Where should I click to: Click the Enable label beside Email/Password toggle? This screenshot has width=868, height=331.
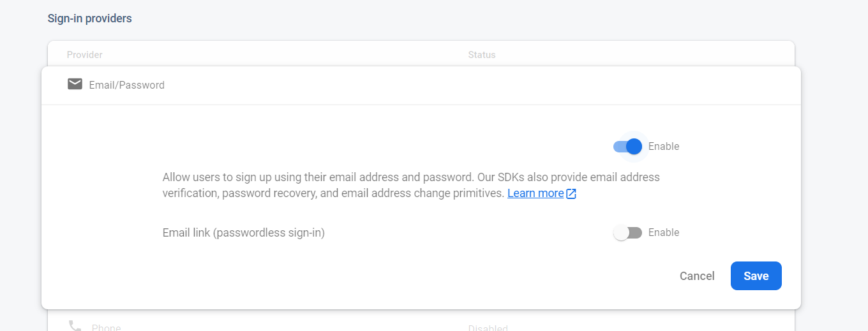click(x=663, y=146)
